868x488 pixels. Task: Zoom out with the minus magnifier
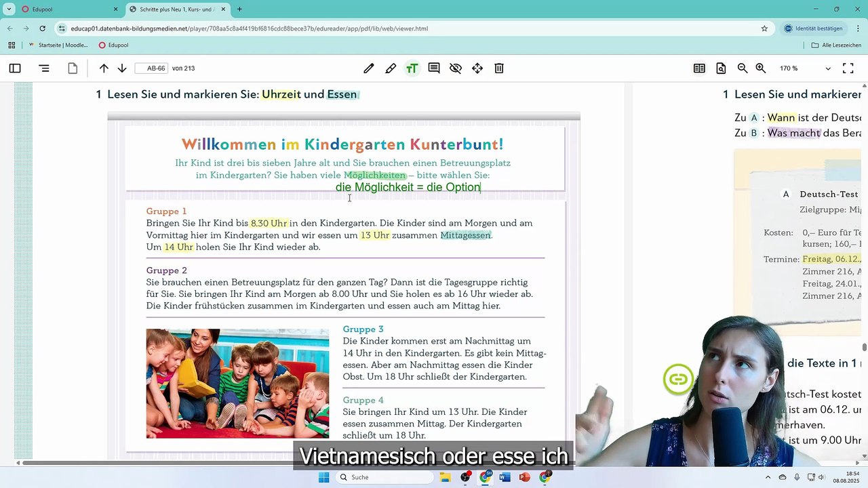tap(743, 68)
